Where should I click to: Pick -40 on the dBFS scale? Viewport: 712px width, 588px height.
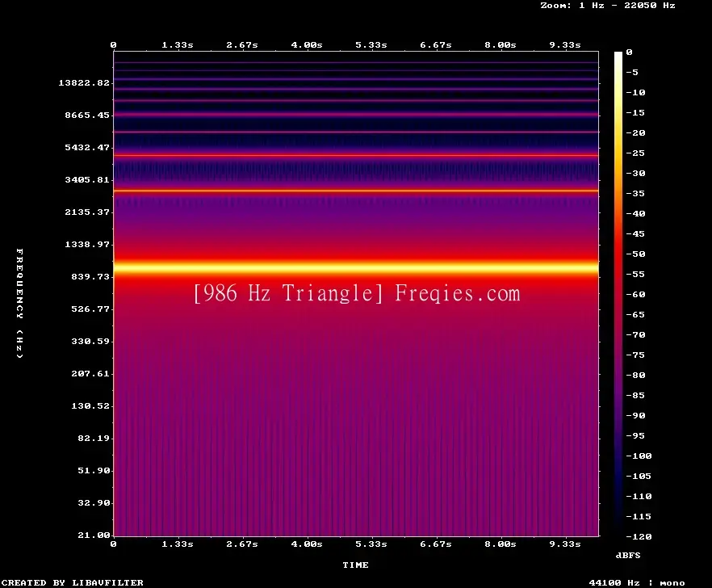(635, 213)
